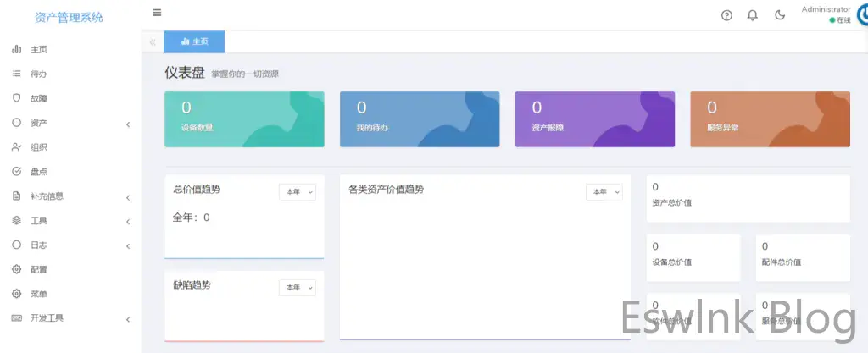The height and width of the screenshot is (353, 868).
Task: Open the 本年 dropdown in 总价值趋势
Action: coord(298,192)
